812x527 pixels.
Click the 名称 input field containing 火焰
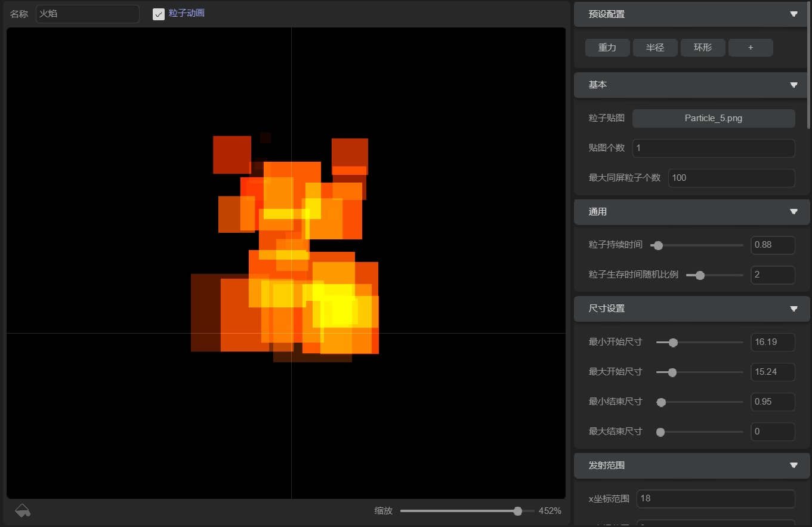88,14
